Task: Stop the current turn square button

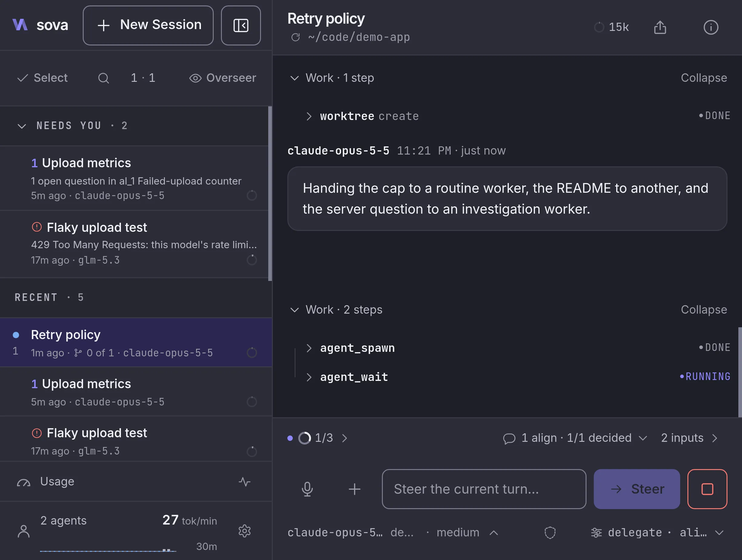Action: (x=707, y=489)
